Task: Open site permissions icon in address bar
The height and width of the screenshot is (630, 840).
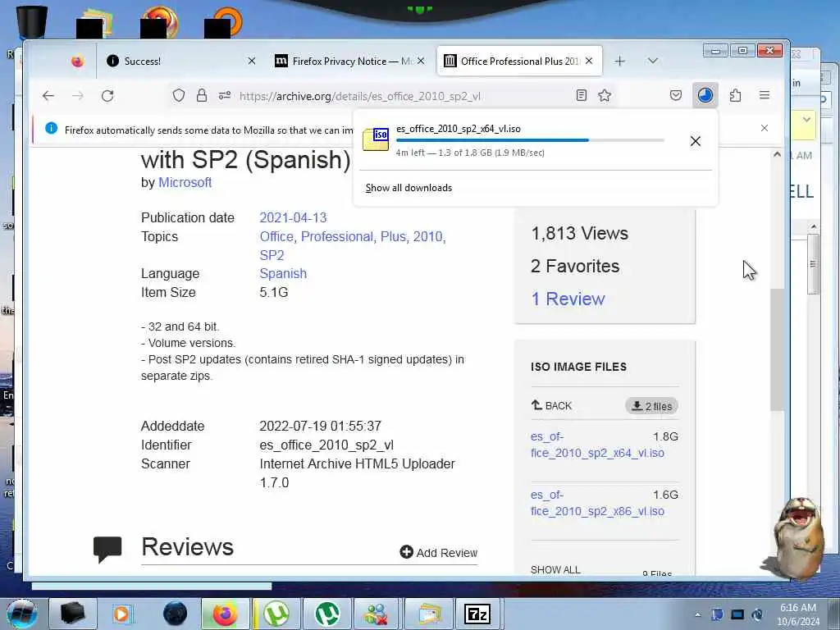Action: coord(225,96)
